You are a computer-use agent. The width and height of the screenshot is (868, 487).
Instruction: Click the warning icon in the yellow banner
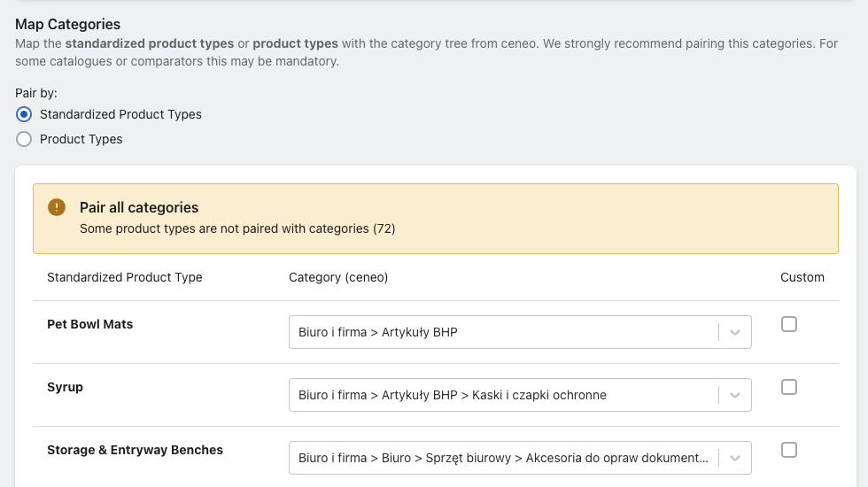(x=57, y=207)
